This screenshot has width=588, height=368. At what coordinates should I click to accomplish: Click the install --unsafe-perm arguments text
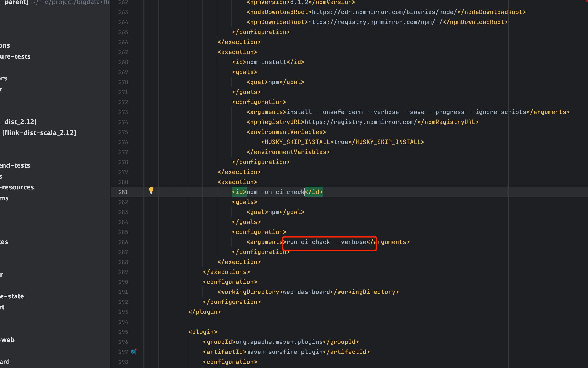coord(406,112)
